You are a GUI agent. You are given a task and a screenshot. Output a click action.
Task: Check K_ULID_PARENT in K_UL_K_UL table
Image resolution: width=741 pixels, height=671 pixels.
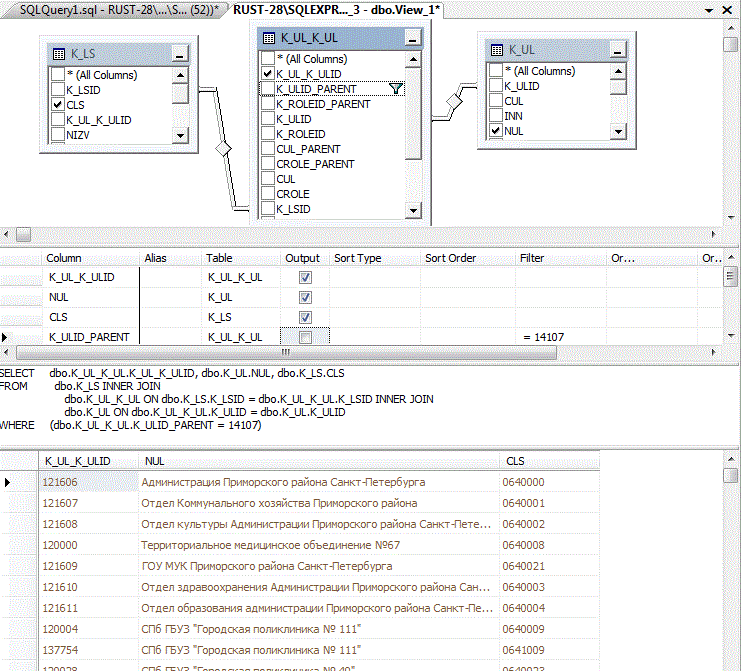pyautogui.click(x=268, y=88)
